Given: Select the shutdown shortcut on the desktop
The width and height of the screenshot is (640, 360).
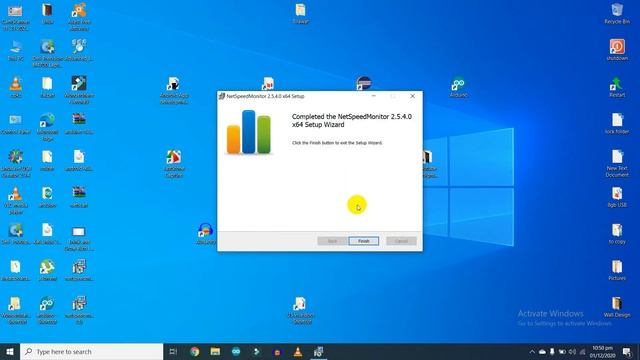Looking at the screenshot, I should pyautogui.click(x=617, y=50).
